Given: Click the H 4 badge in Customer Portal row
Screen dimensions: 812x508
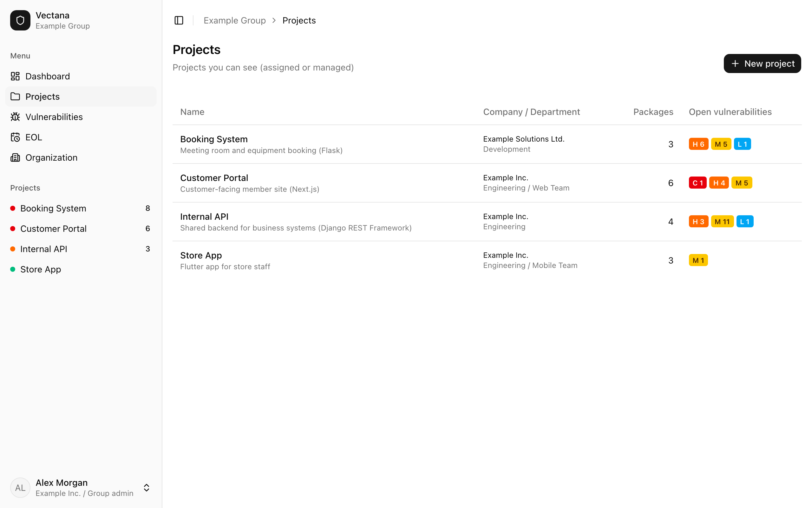Looking at the screenshot, I should pyautogui.click(x=719, y=183).
